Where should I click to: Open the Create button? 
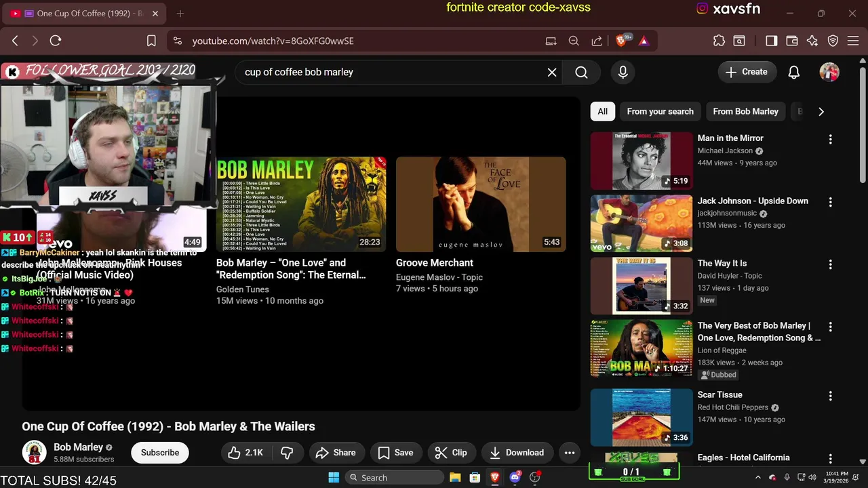pyautogui.click(x=747, y=72)
